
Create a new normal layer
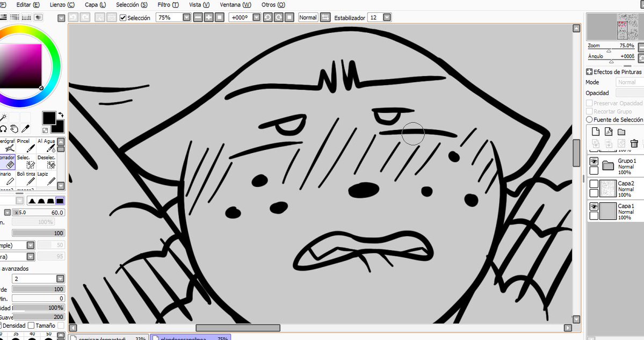596,132
